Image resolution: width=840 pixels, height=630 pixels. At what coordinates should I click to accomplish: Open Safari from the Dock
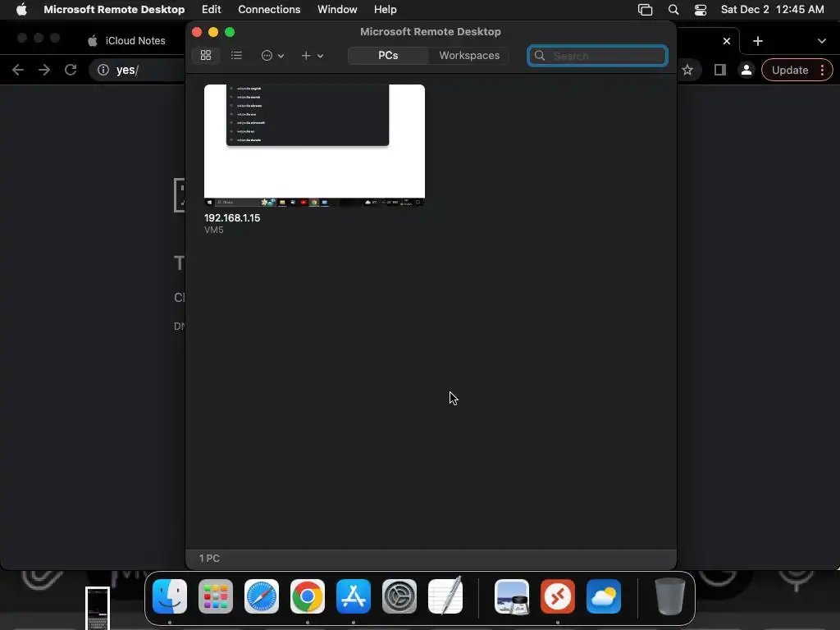262,596
